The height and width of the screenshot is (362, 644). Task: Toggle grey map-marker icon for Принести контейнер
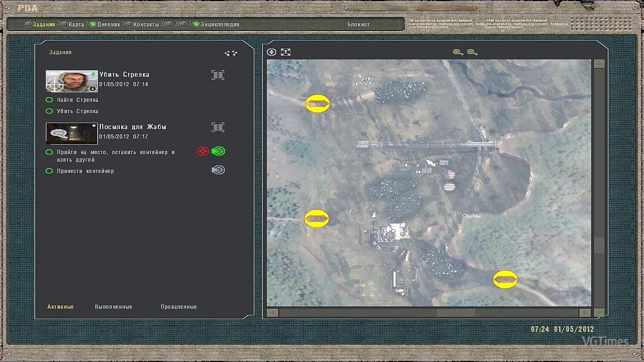pyautogui.click(x=218, y=170)
